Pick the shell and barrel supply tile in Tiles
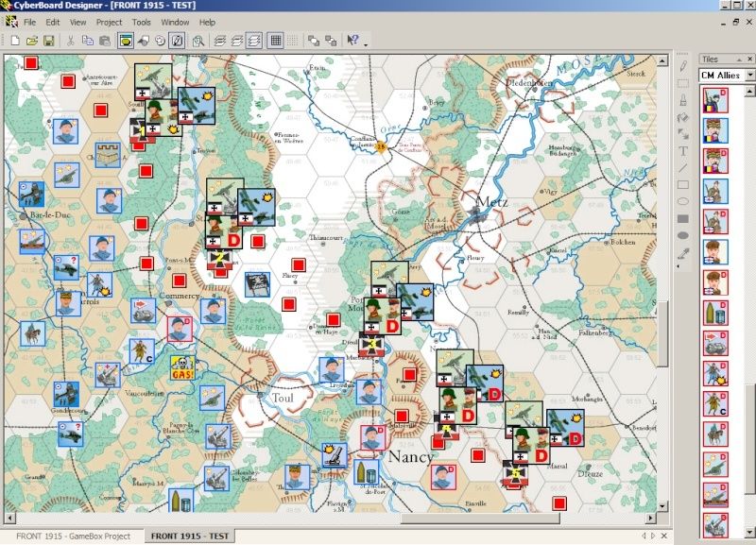The width and height of the screenshot is (756, 545). (x=715, y=313)
